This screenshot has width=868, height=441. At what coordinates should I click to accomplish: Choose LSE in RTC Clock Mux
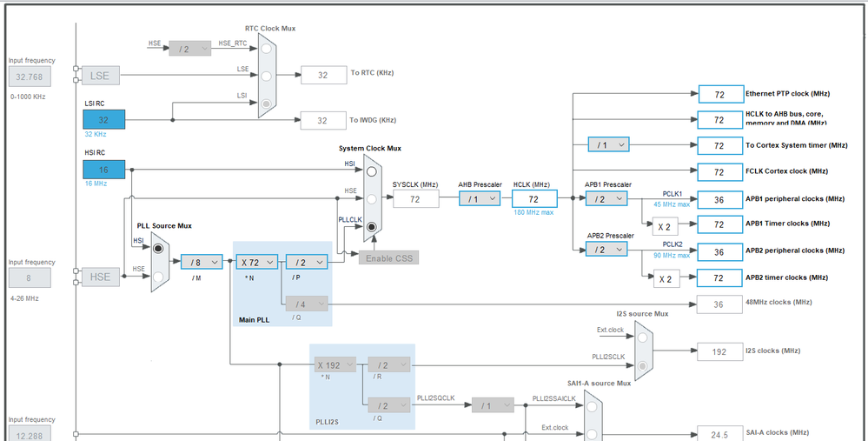(x=266, y=76)
